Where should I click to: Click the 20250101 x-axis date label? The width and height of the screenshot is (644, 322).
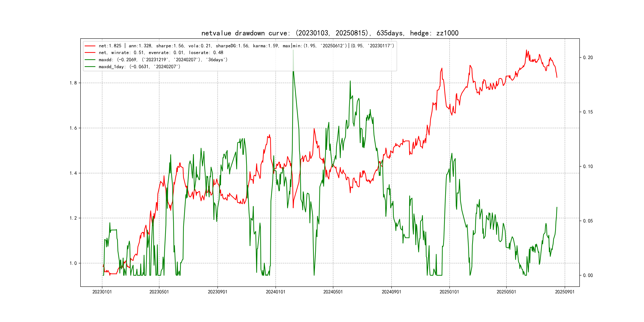tap(449, 292)
